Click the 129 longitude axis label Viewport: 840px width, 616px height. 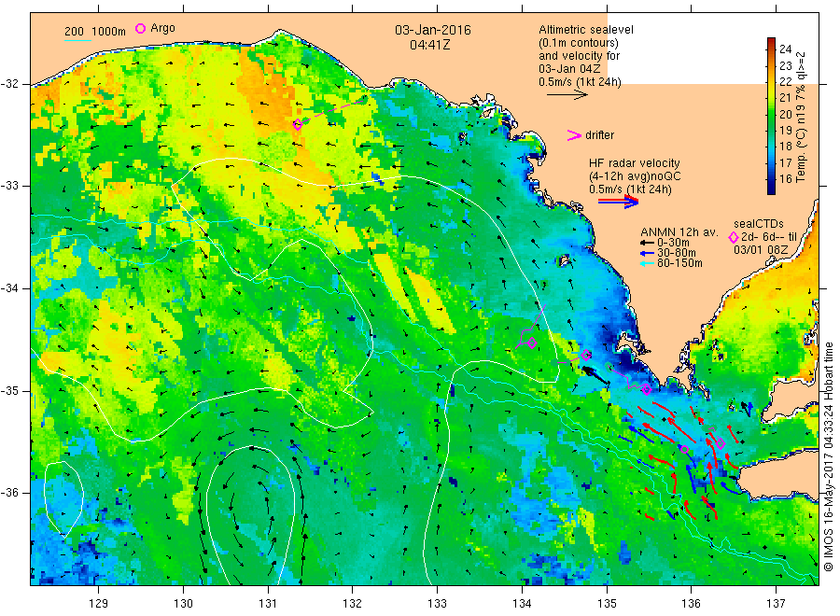pos(99,604)
